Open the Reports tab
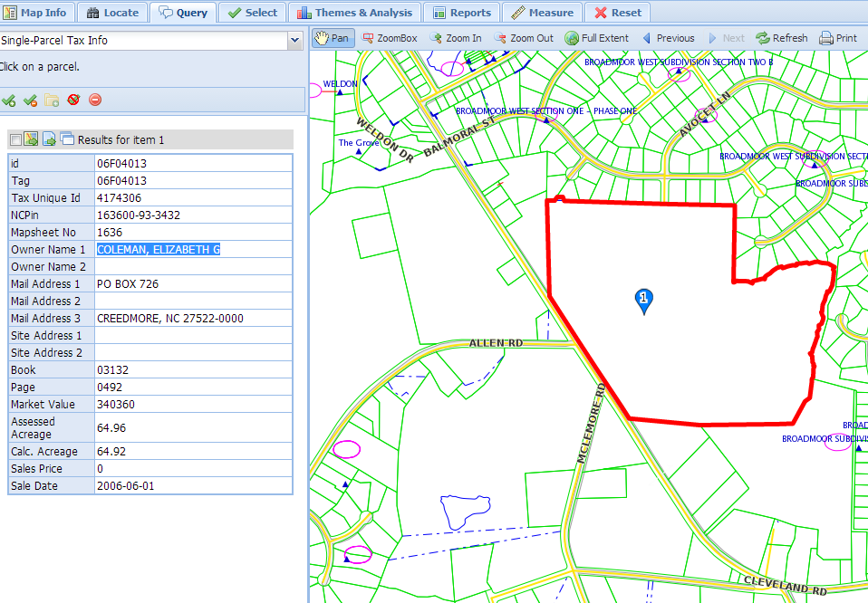This screenshot has height=603, width=868. point(462,13)
